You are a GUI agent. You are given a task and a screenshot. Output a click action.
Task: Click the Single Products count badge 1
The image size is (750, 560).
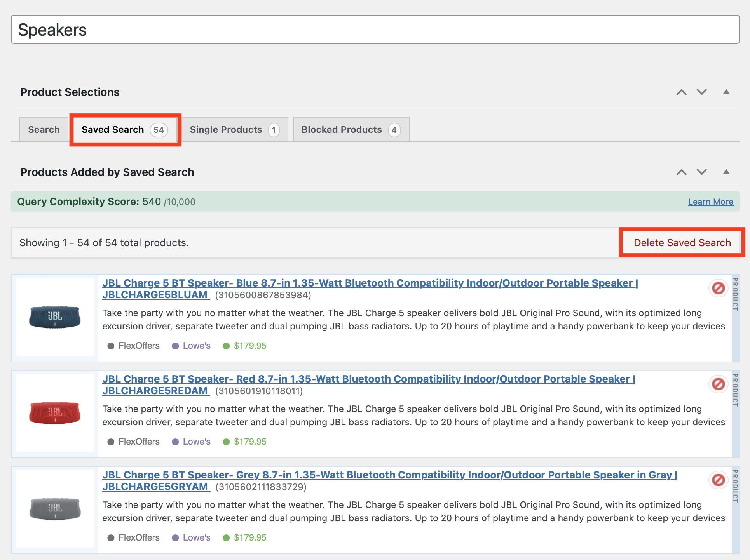point(274,130)
